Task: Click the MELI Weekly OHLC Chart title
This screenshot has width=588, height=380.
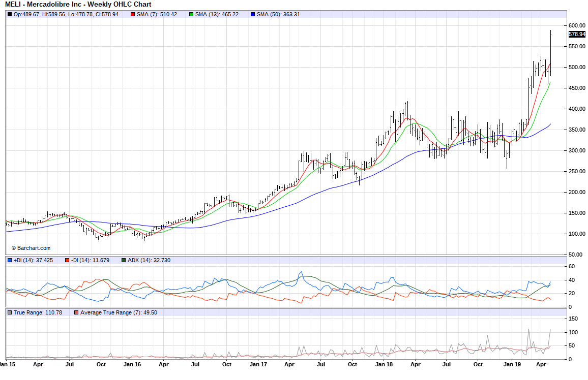Action: pyautogui.click(x=78, y=5)
